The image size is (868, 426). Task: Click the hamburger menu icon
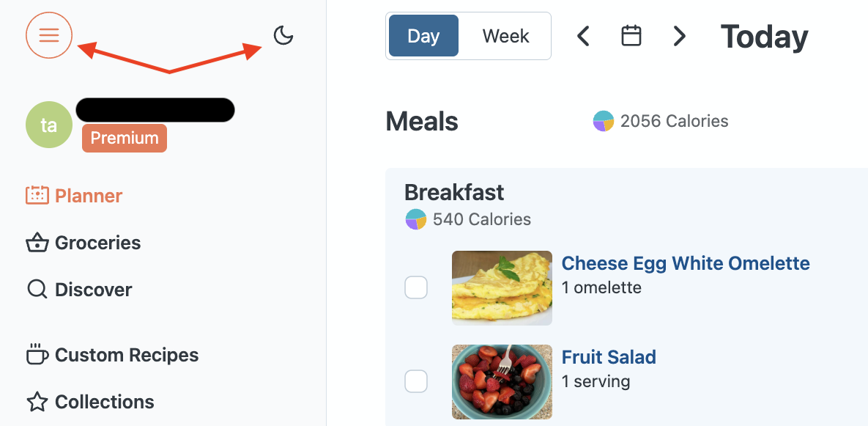click(49, 34)
